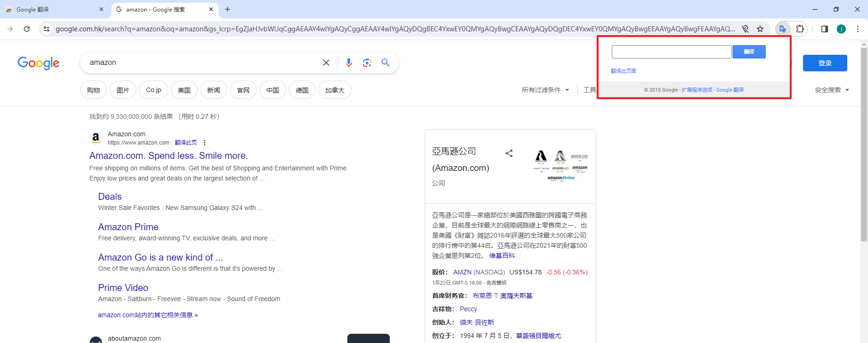Click the address bar URL
The image size is (868, 343).
point(395,29)
